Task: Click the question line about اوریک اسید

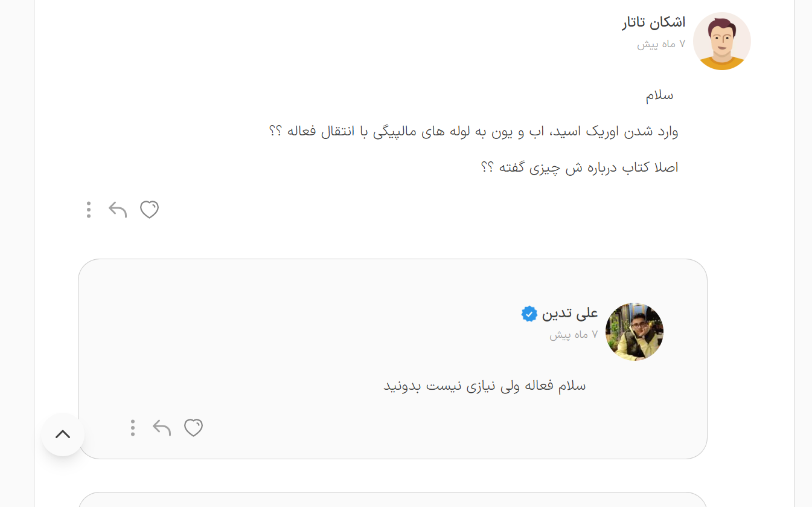Action: tap(473, 131)
